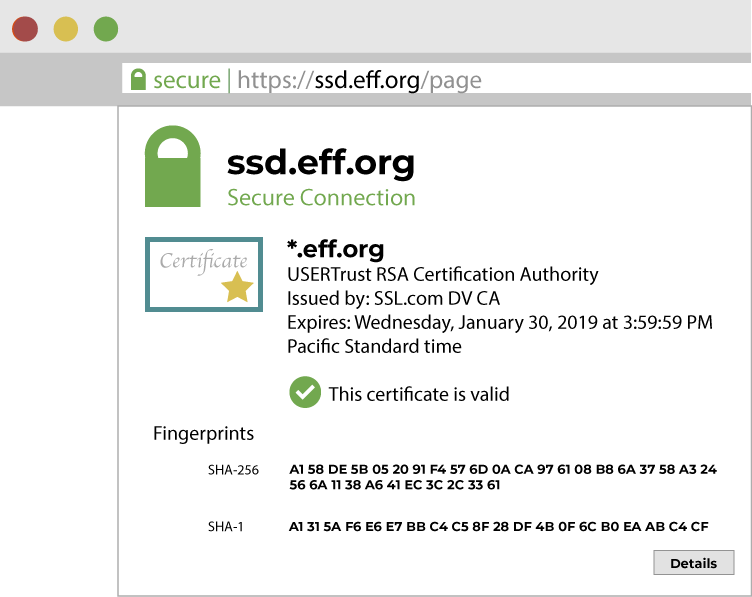The height and width of the screenshot is (597, 752).
Task: Click the green checkmark valid icon
Action: tap(304, 393)
